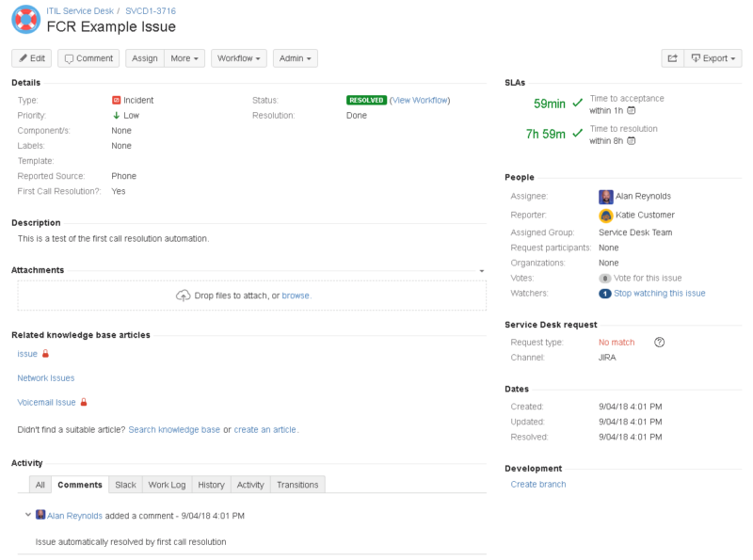Collapse Alan Reynolds' comment
The image size is (753, 560).
point(27,515)
